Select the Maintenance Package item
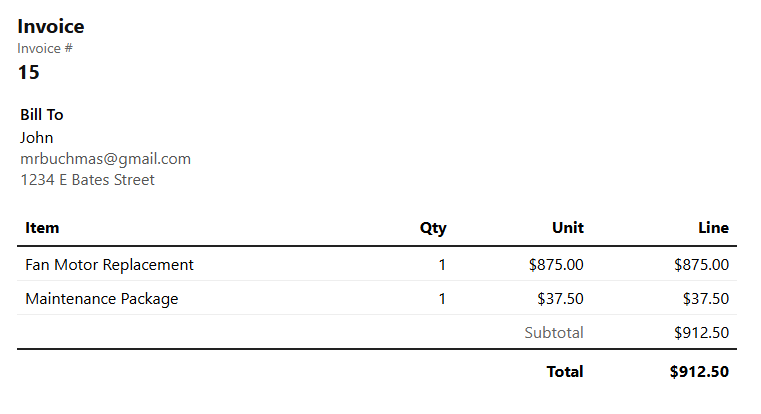Image resolution: width=761 pixels, height=414 pixels. click(x=101, y=299)
